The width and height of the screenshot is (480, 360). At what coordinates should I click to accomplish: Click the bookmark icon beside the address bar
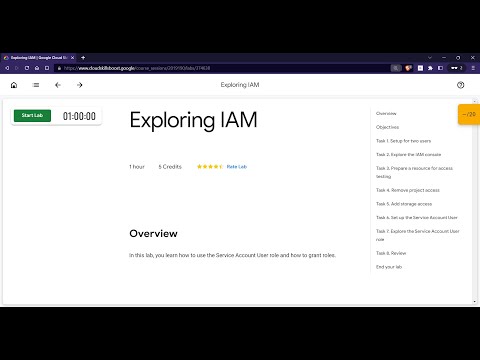(x=47, y=68)
